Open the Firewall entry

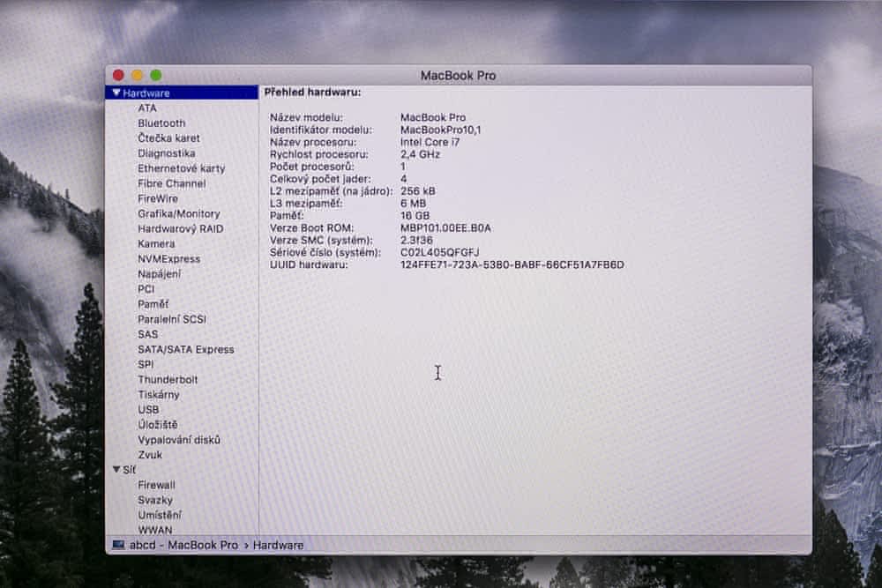tap(156, 485)
